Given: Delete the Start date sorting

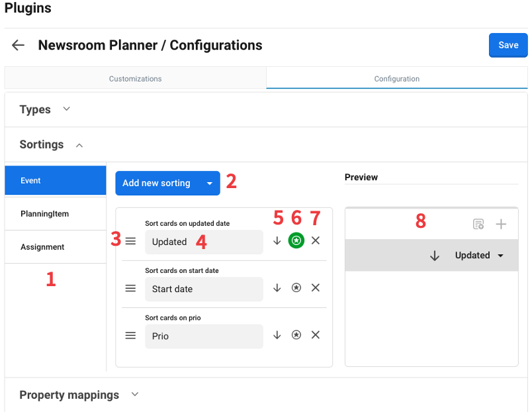Looking at the screenshot, I should click(x=316, y=288).
